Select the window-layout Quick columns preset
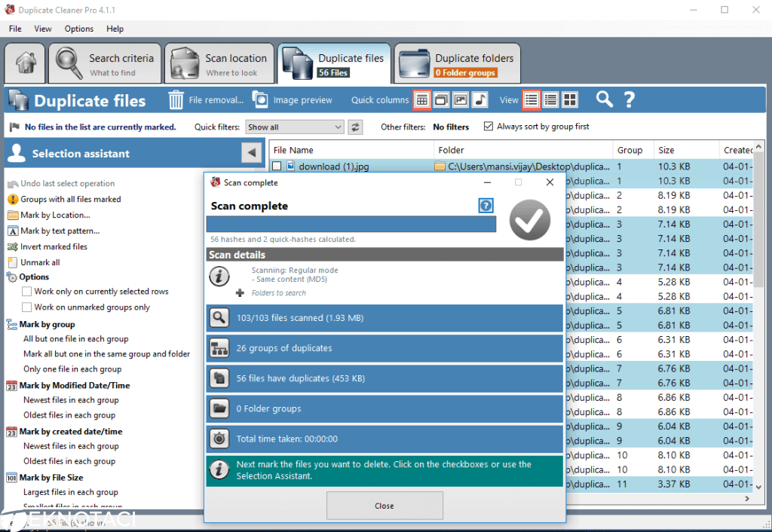Image resolution: width=772 pixels, height=532 pixels. (441, 100)
